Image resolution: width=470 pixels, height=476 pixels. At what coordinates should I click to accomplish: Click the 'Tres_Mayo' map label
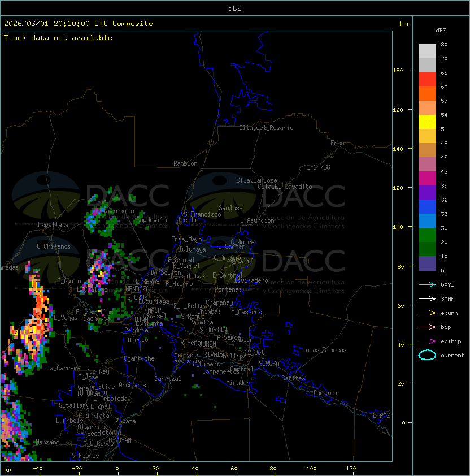click(186, 239)
